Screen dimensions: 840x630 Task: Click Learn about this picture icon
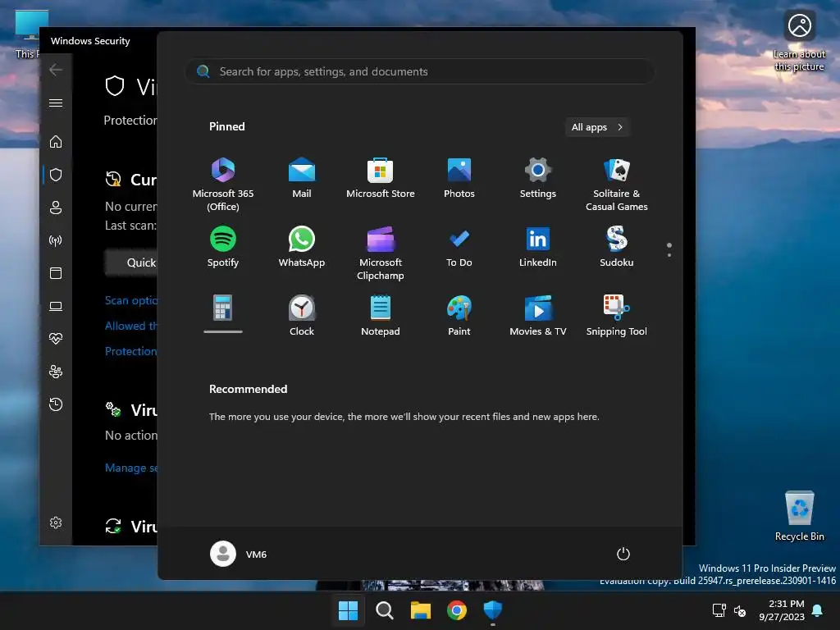(x=799, y=41)
